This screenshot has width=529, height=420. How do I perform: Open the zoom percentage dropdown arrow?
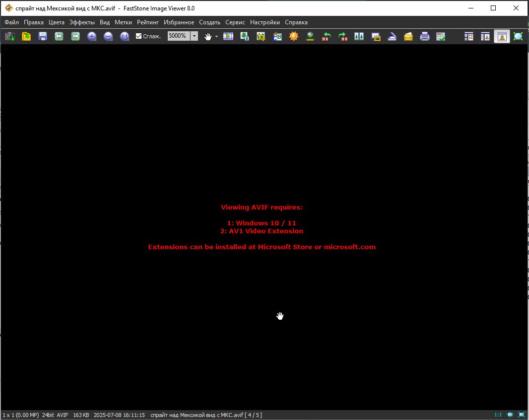[x=195, y=36]
